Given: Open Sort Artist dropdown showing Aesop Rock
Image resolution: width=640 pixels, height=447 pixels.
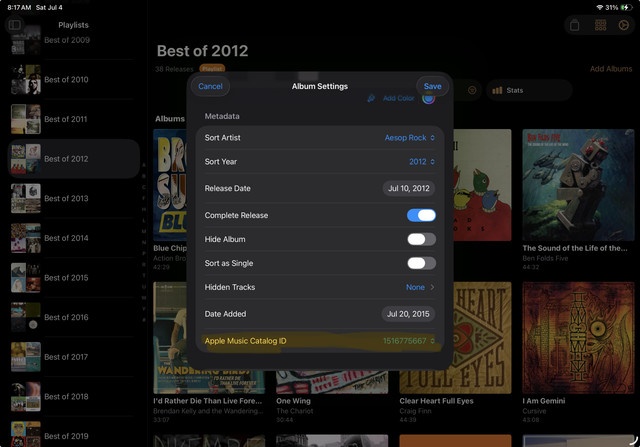Looking at the screenshot, I should (x=409, y=138).
